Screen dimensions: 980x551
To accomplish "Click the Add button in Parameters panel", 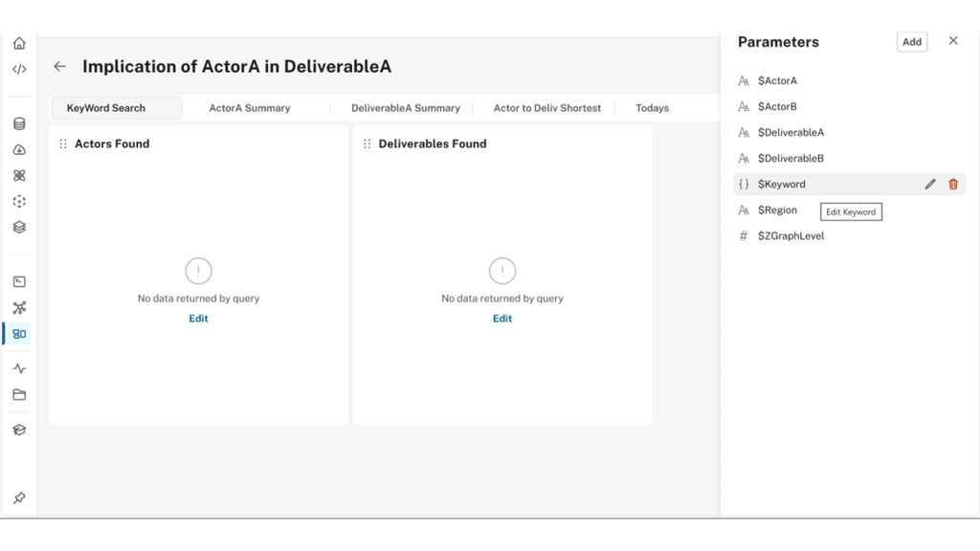I will coord(912,42).
